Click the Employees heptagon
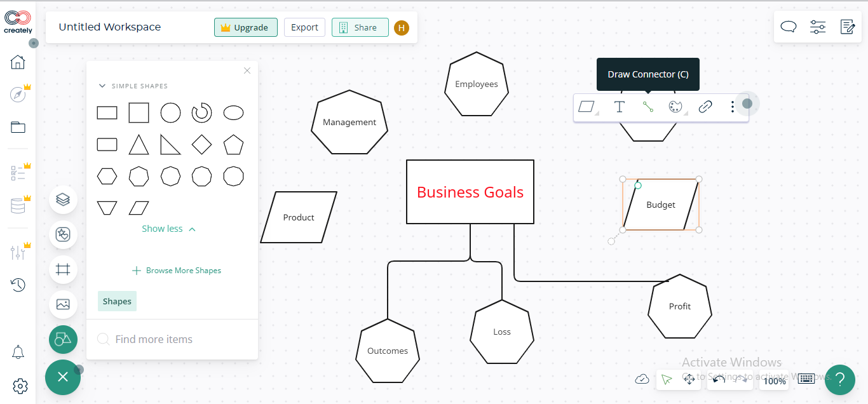 [477, 84]
